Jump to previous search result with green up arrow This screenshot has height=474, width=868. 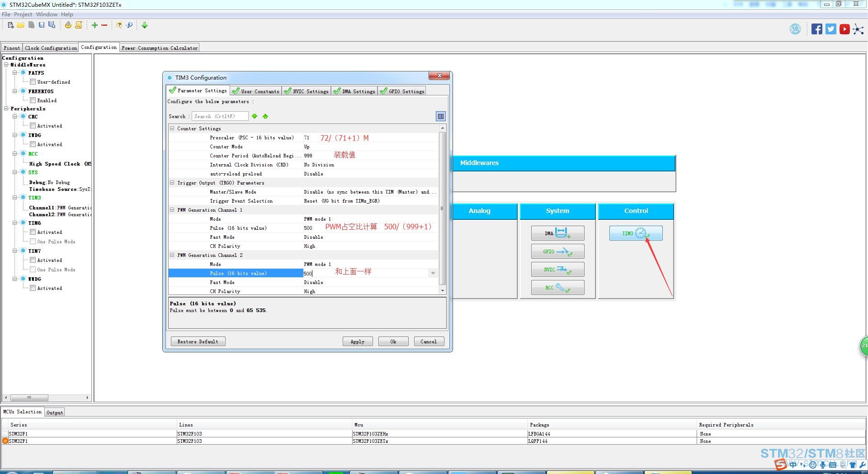click(x=265, y=116)
